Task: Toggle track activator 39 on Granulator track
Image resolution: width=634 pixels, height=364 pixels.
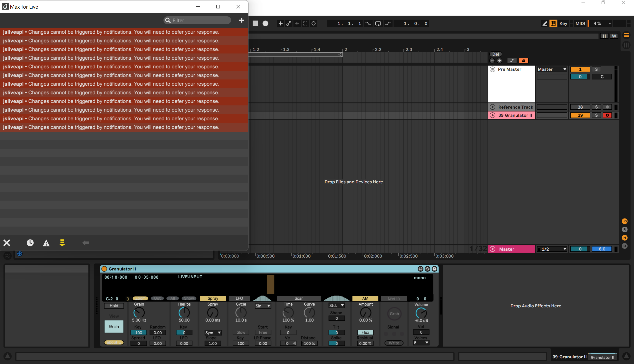Action: [x=580, y=115]
